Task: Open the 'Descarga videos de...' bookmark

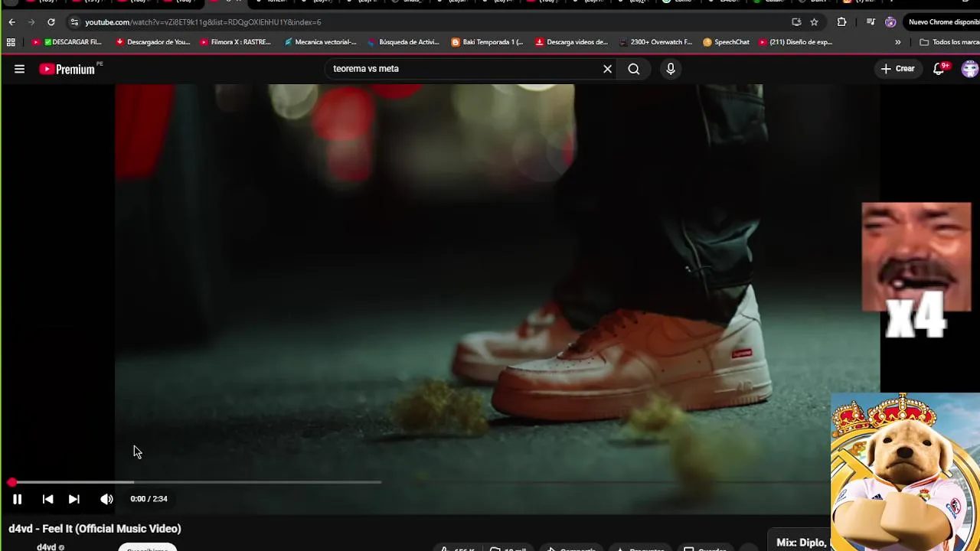Action: click(572, 42)
